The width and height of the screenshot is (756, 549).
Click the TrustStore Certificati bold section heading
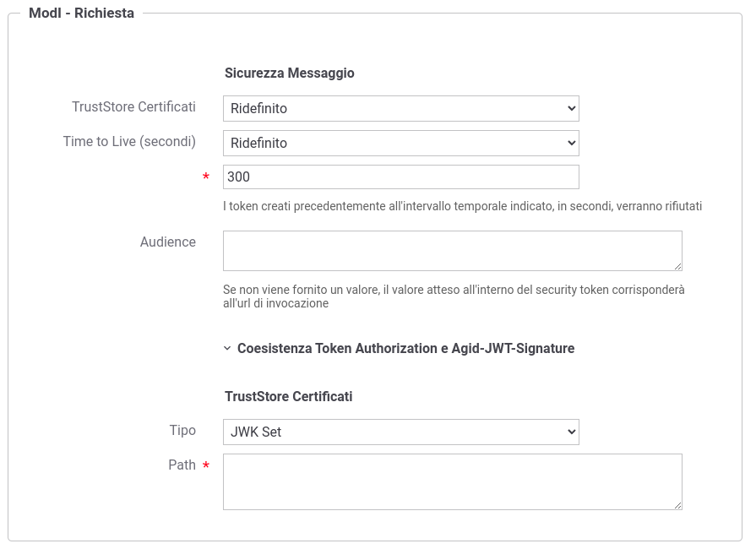tap(288, 397)
